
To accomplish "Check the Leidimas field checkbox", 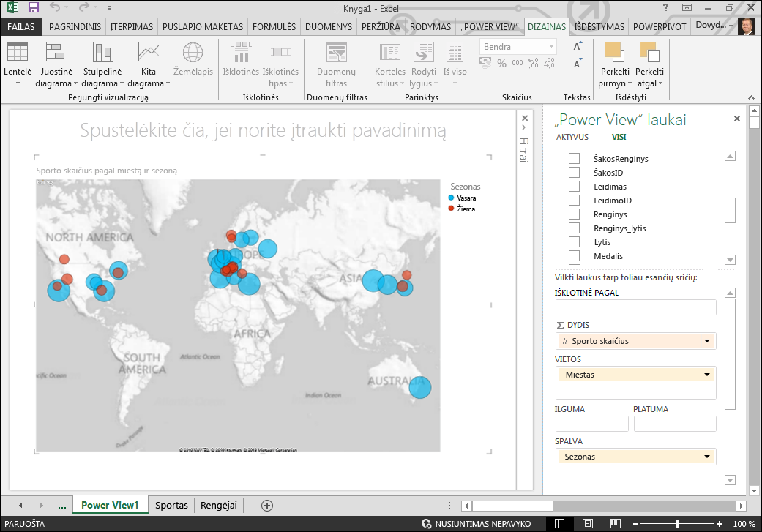I will [575, 186].
